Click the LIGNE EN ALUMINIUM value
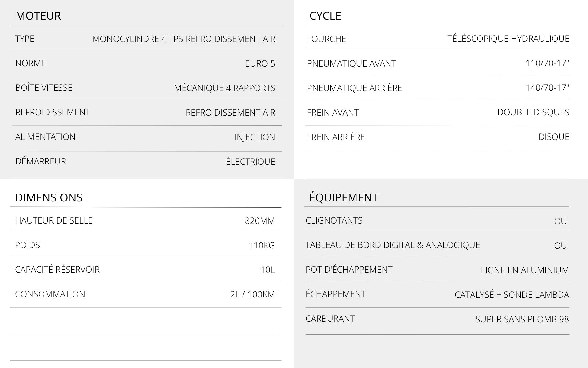 [x=525, y=270]
